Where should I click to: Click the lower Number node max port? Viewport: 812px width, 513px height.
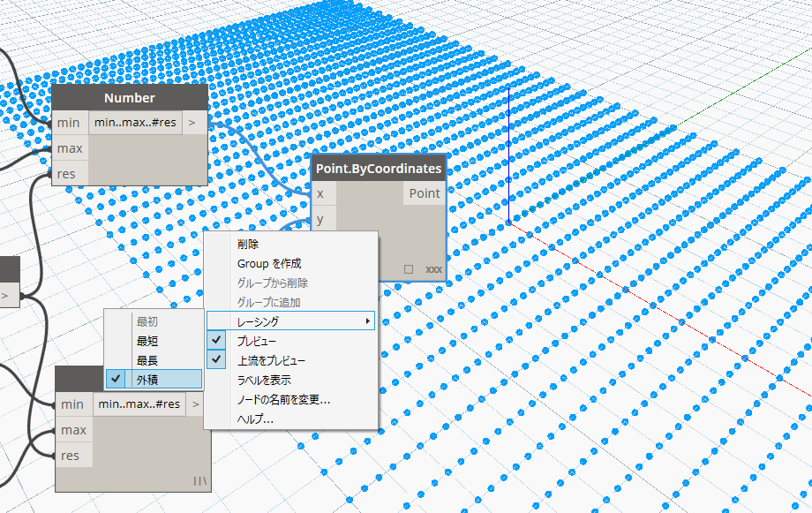(x=73, y=430)
